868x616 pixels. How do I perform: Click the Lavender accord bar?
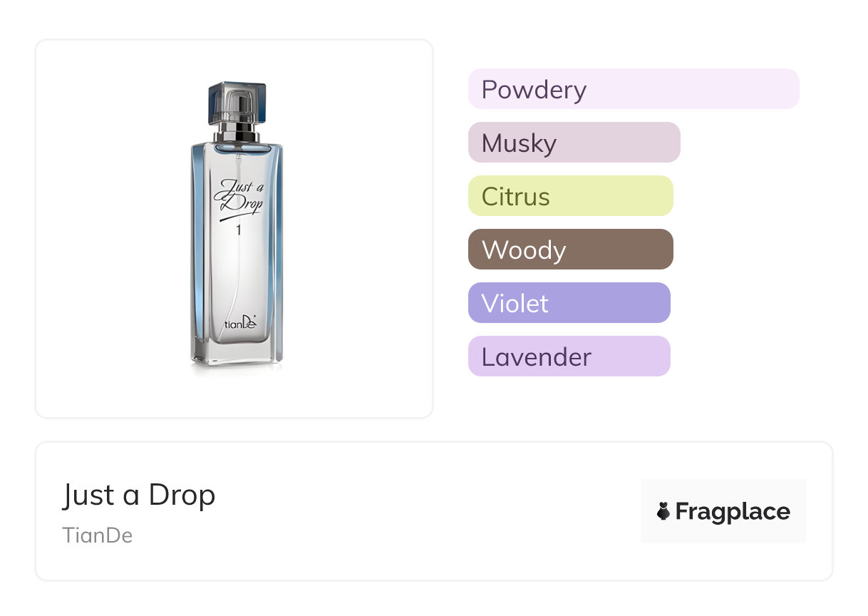click(569, 356)
